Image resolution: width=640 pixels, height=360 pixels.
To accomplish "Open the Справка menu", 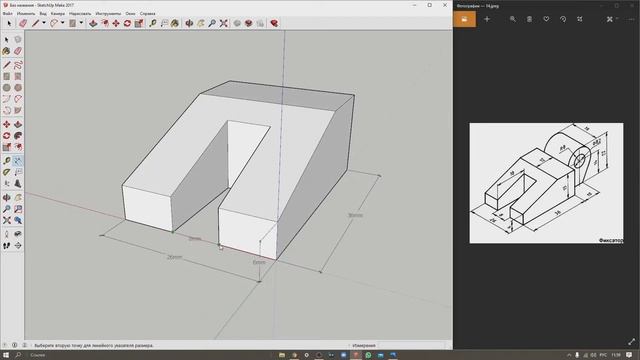I will pos(147,13).
